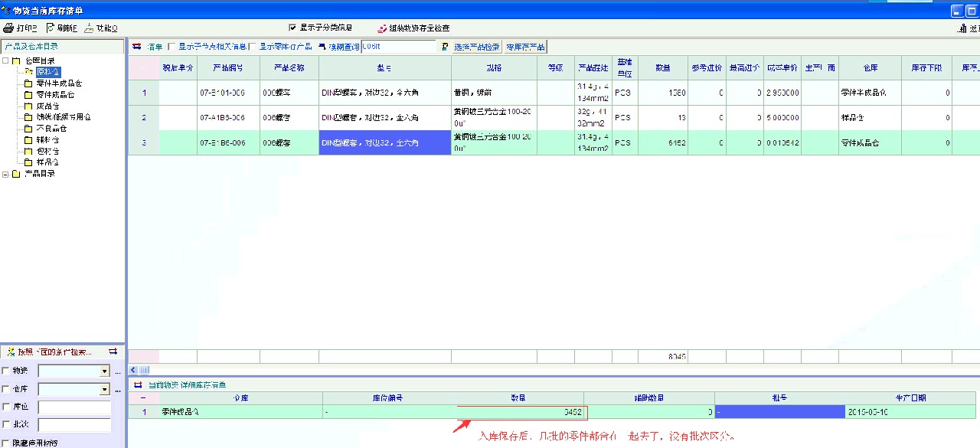Click the 打印 (Print) printer icon
The width and height of the screenshot is (980, 448).
(8, 28)
